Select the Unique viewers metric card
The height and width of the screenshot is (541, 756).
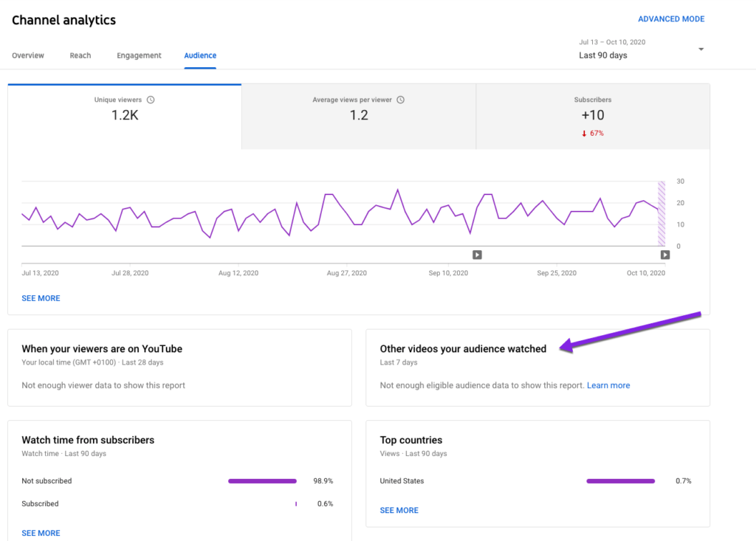point(124,116)
